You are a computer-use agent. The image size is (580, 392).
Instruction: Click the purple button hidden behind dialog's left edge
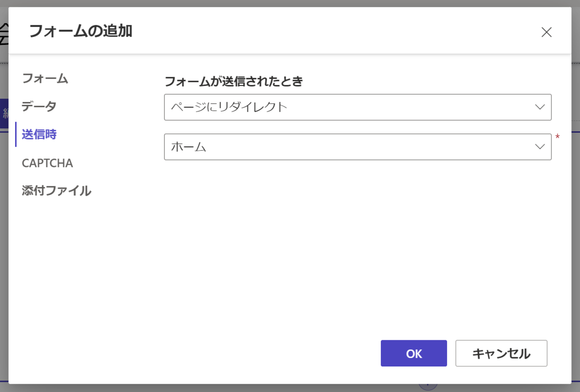click(x=4, y=113)
